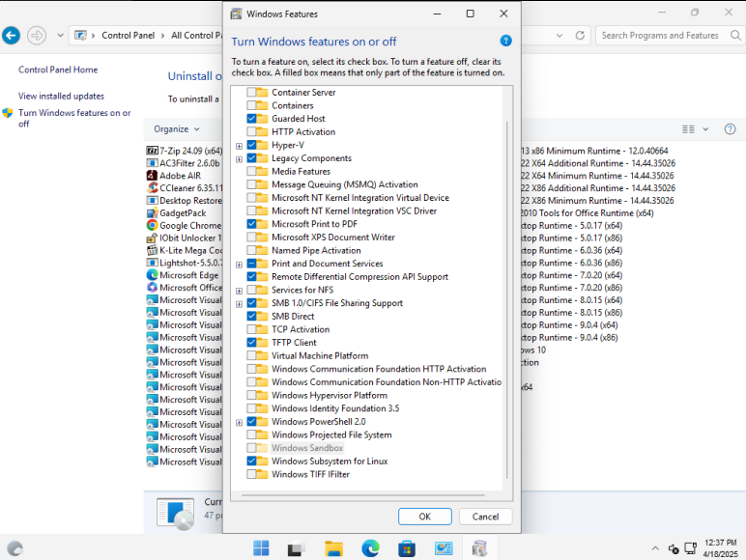The image size is (746, 560).
Task: Enable the Container Server checkbox
Action: pyautogui.click(x=251, y=93)
